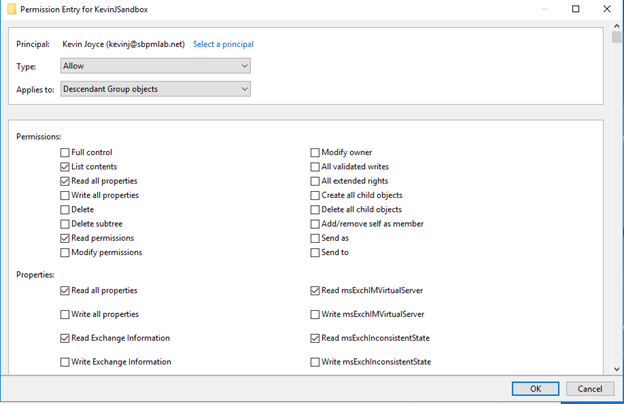
Task: Enable the Full control checkbox
Action: pyautogui.click(x=65, y=152)
